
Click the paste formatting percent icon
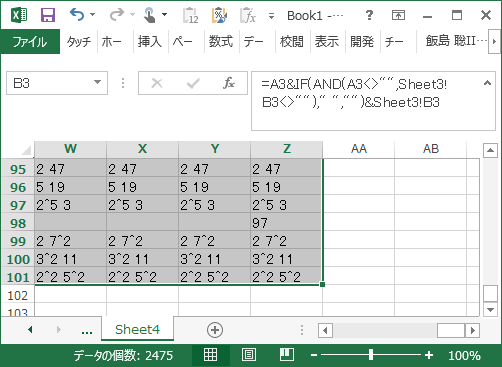coord(219,15)
